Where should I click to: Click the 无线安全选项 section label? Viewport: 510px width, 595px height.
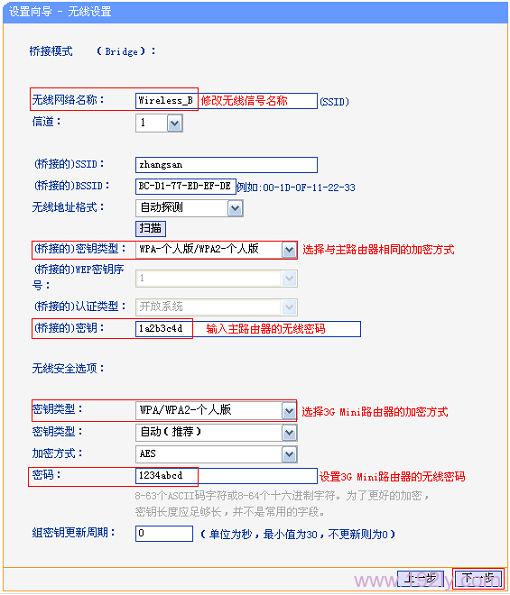68,368
